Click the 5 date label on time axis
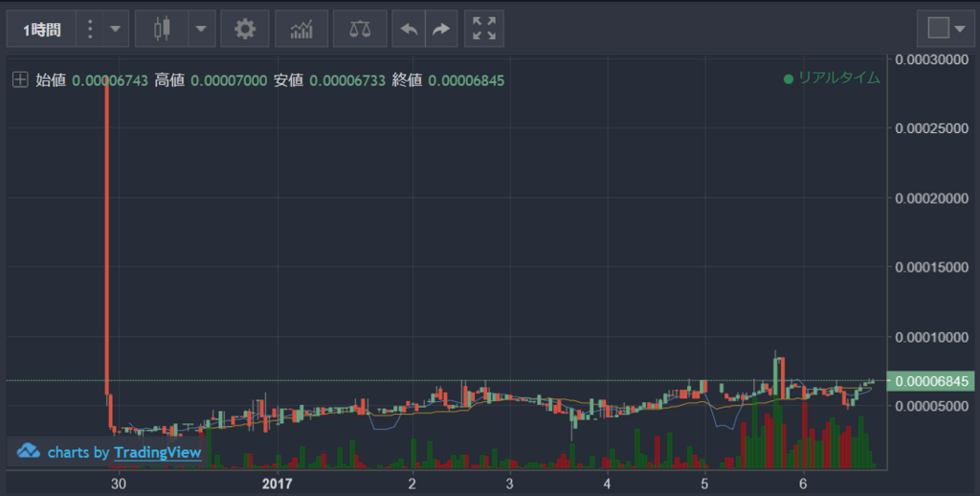The width and height of the screenshot is (980, 496). point(704,484)
